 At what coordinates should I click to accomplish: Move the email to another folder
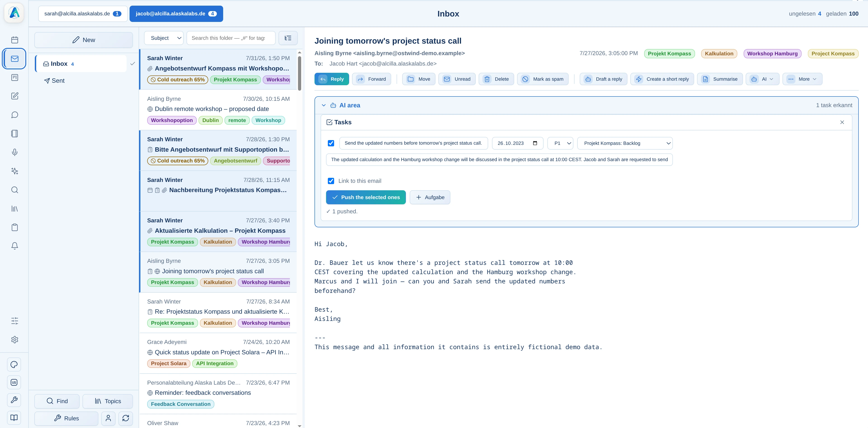click(419, 79)
